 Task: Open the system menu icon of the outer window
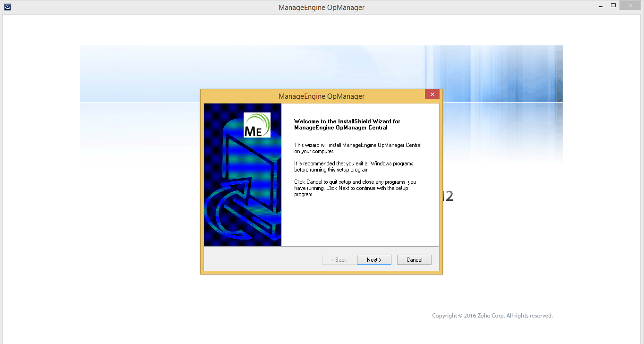pos(7,7)
